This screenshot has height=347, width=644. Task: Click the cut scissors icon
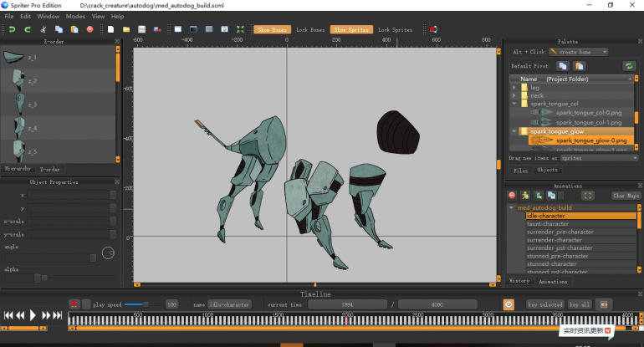[43, 29]
